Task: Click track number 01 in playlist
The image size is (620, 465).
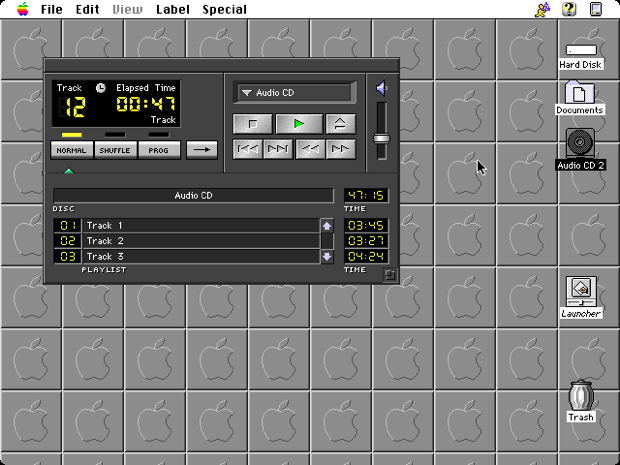Action: point(68,225)
